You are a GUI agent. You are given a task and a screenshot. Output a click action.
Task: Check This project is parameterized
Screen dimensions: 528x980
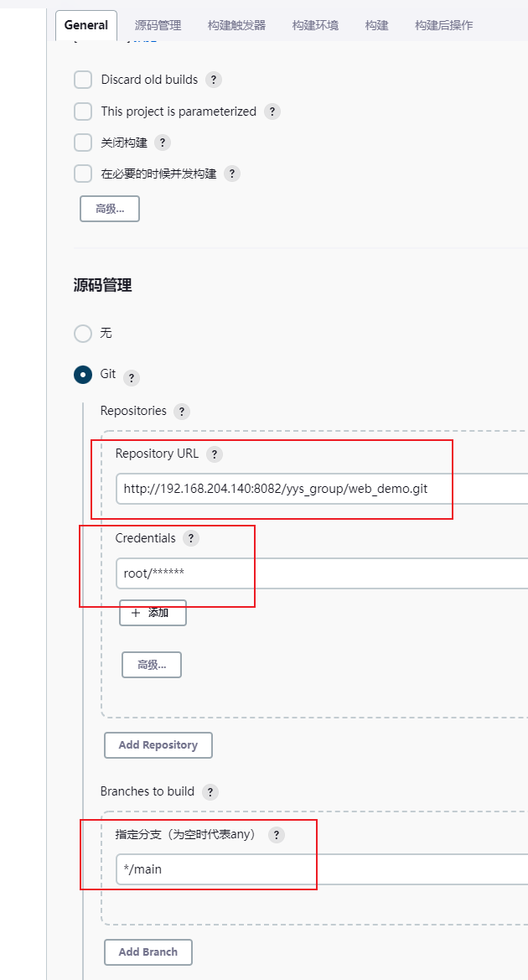(x=83, y=111)
